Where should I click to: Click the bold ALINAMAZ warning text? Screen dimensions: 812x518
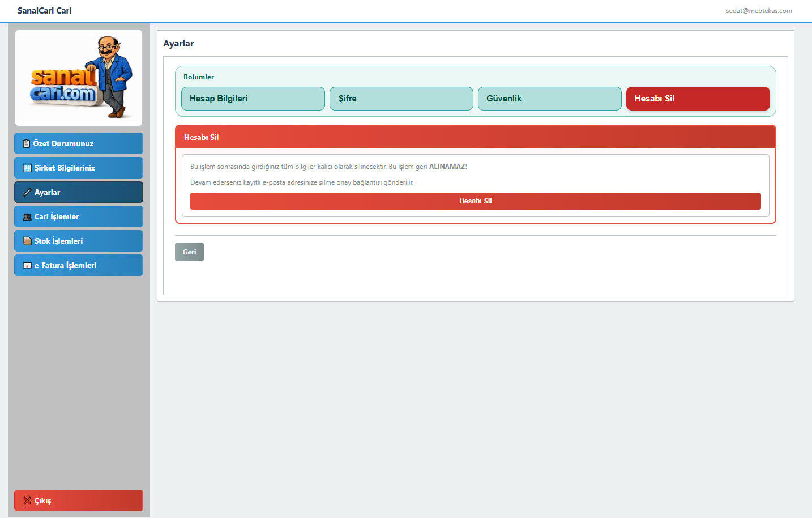pyautogui.click(x=447, y=167)
